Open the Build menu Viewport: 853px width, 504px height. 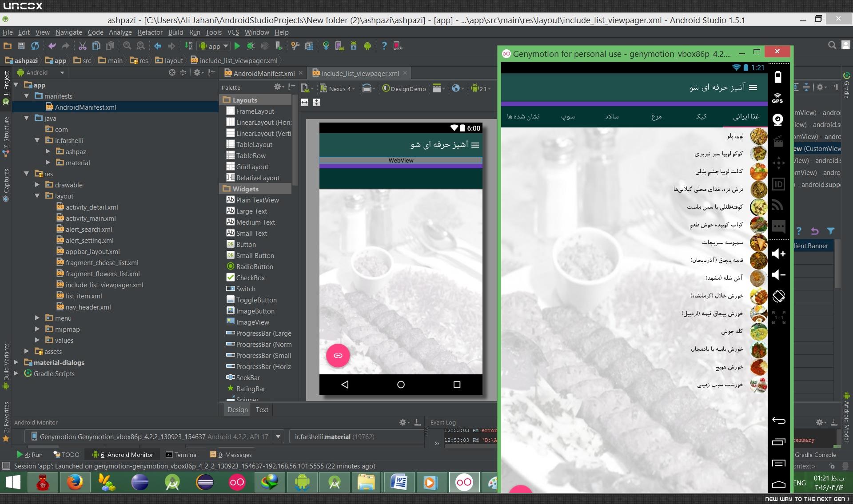pyautogui.click(x=175, y=32)
